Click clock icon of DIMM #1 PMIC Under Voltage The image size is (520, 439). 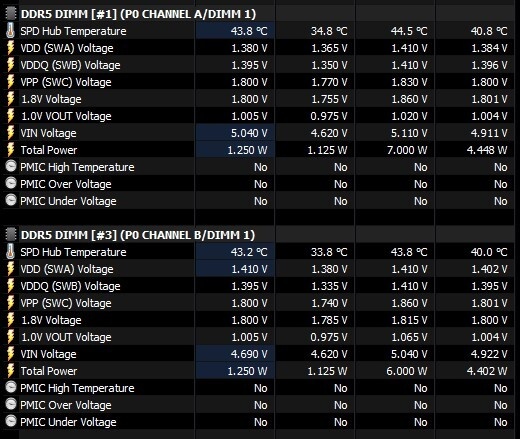coord(11,200)
